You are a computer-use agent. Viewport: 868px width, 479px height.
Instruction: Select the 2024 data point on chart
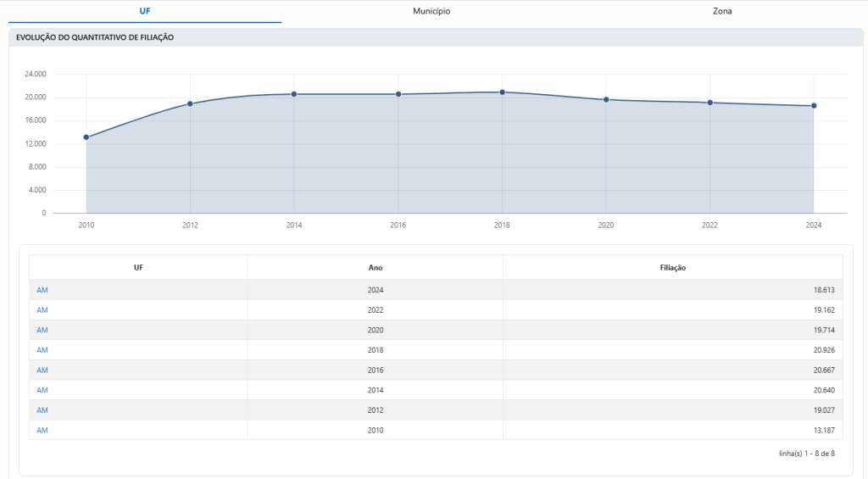click(814, 106)
